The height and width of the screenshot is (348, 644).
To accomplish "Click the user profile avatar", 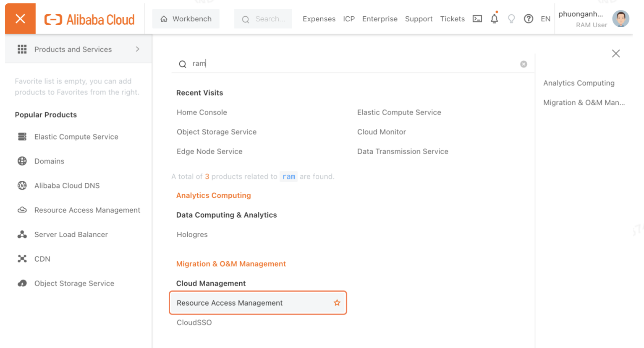I will 620,19.
